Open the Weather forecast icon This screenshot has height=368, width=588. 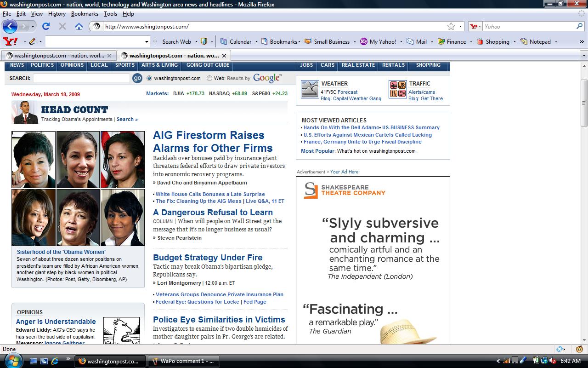pos(310,89)
